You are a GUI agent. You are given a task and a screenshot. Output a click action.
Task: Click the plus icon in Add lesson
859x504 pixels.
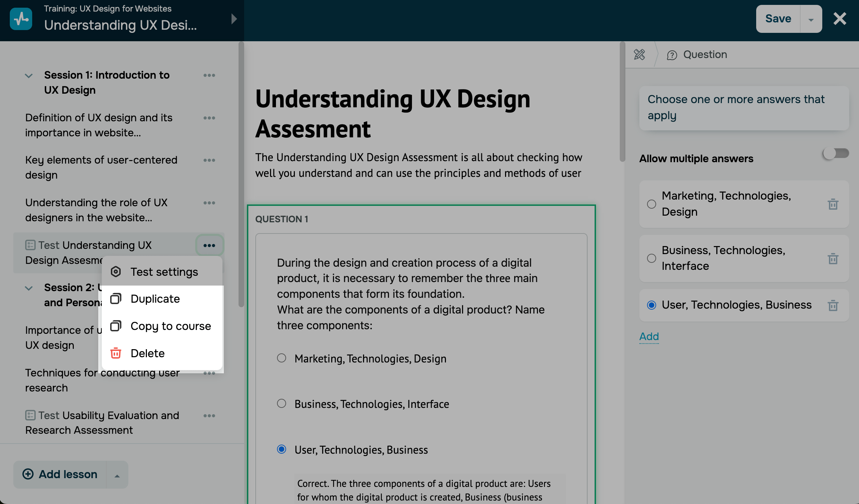click(28, 474)
